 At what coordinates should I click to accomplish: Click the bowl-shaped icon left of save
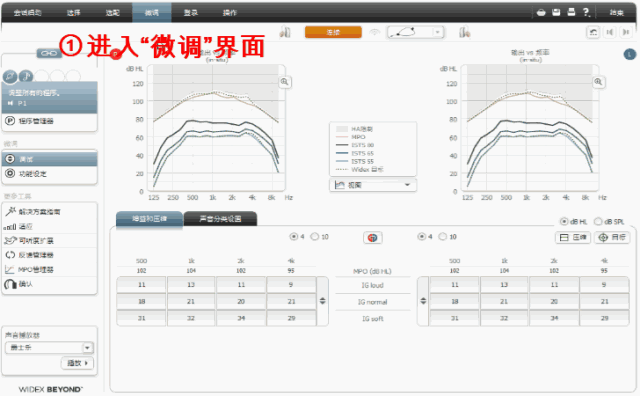(541, 12)
